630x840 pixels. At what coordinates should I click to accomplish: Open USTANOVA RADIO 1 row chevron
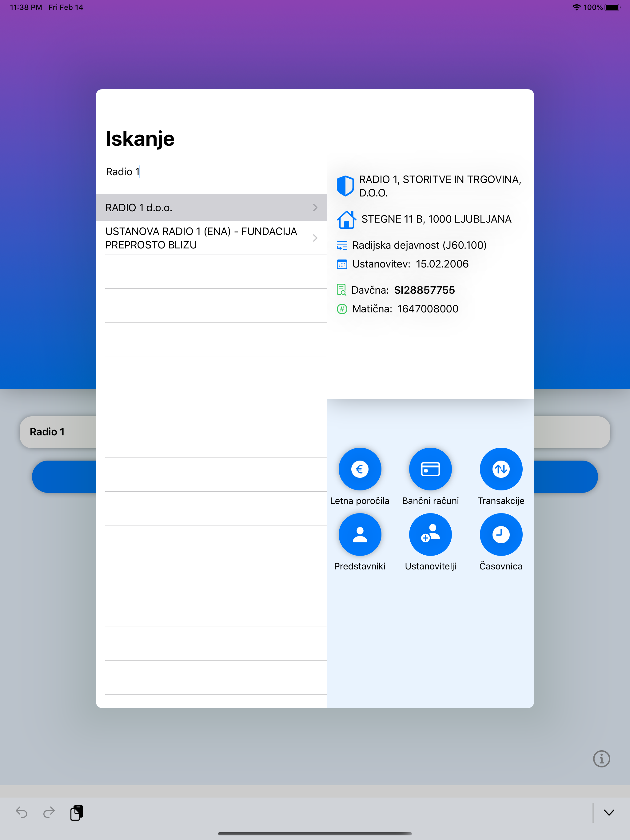pyautogui.click(x=315, y=238)
